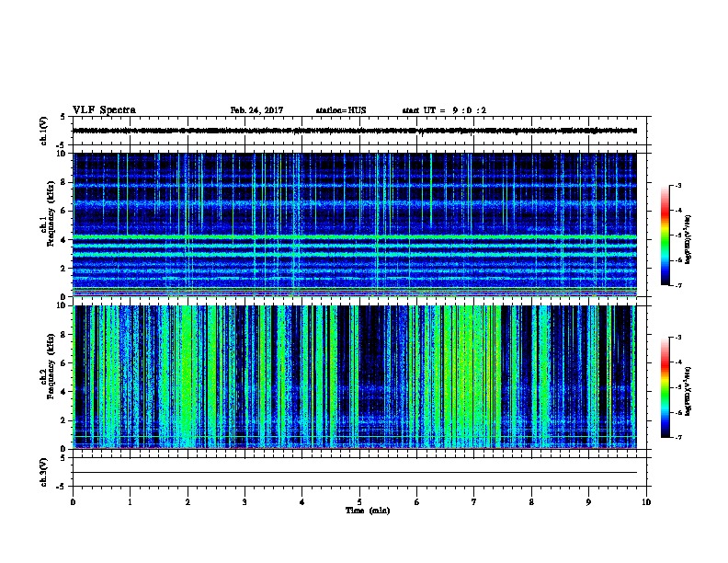Viewport: 728px width, 563px height.
Task: Click the "5" tick on ch.3(V) axis
Action: 63,458
